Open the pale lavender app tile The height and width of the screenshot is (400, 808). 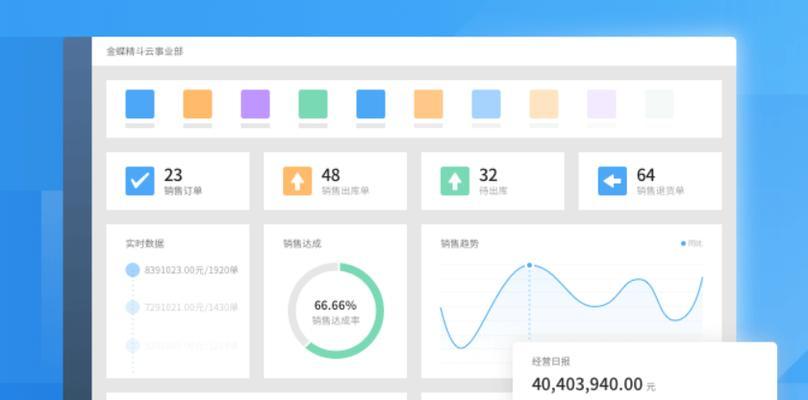point(601,104)
